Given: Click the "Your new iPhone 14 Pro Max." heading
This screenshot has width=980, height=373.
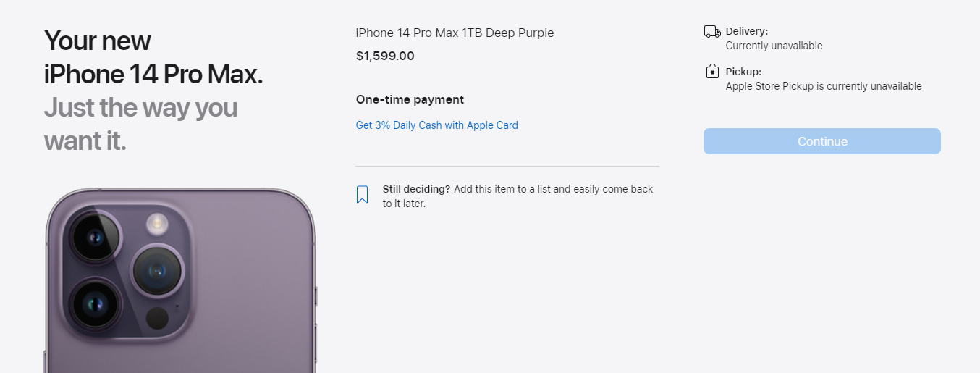Looking at the screenshot, I should pos(153,58).
